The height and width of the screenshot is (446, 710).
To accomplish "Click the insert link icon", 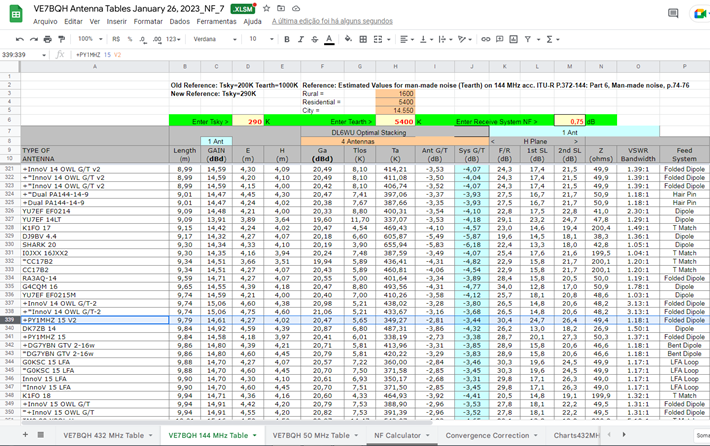I will pos(486,39).
